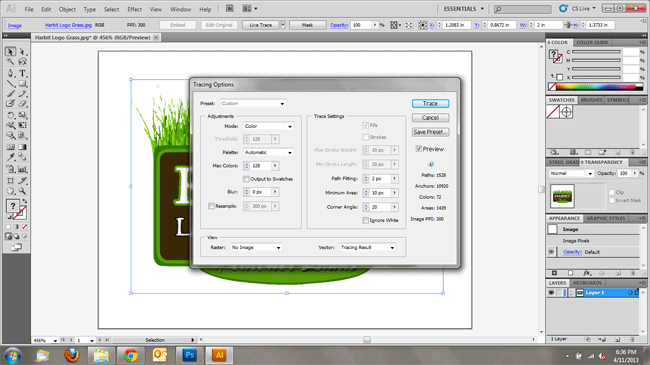Select the Lasso tool
650x365 pixels.
point(22,62)
